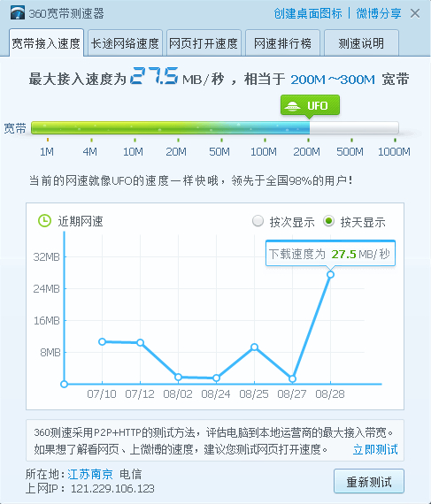Click the 下载速度为 27.5 MB/秒 tooltip
The height and width of the screenshot is (504, 431).
pos(330,253)
